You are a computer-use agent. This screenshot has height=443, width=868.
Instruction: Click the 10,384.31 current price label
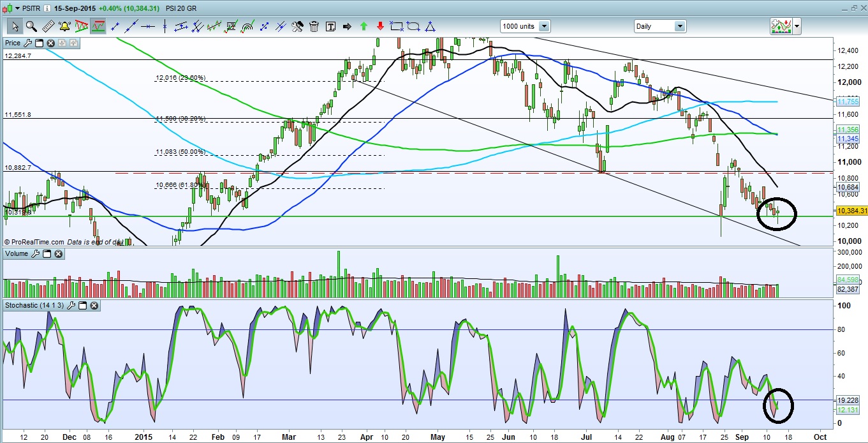(x=851, y=211)
